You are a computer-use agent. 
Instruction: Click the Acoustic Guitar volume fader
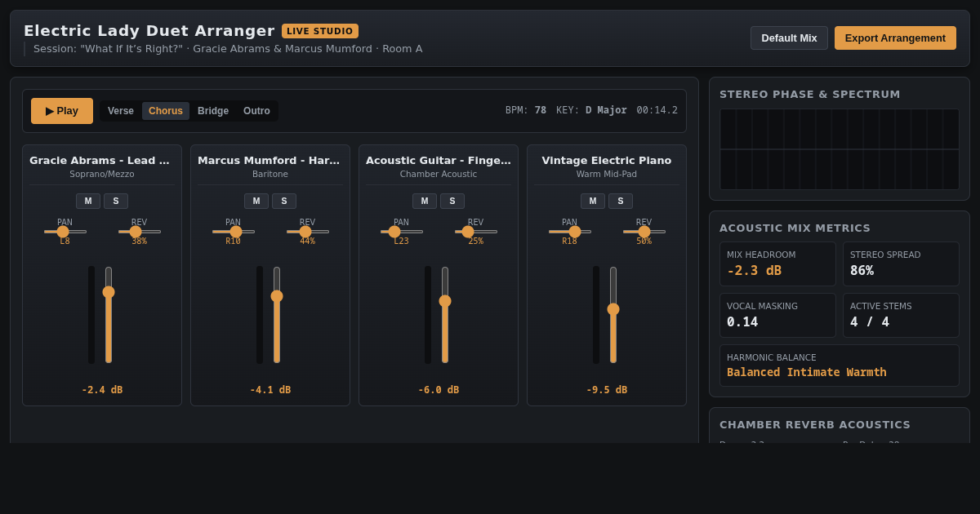pos(445,315)
